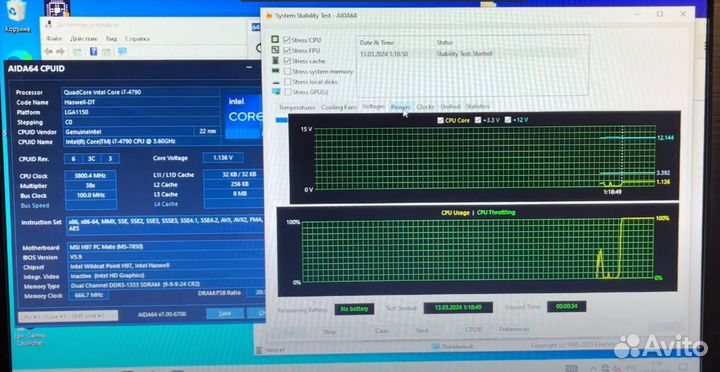Toggle the +3.3 V graph checkbox
720x372 pixels.
pos(478,120)
